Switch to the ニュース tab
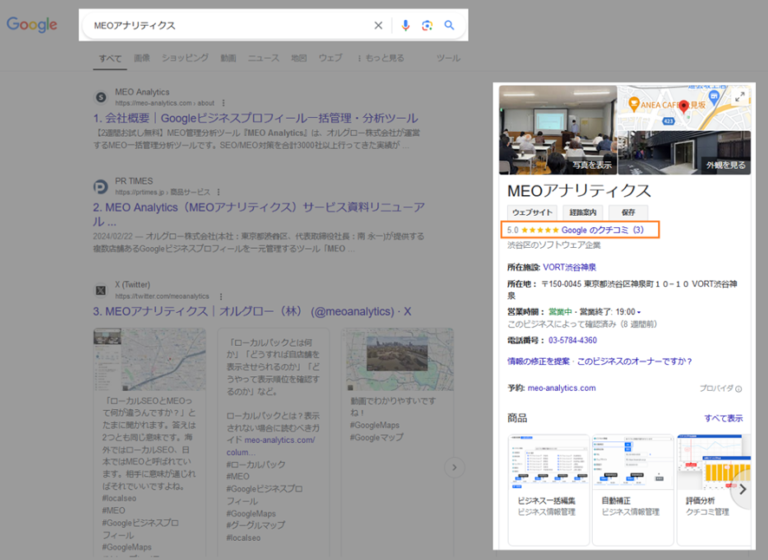The height and width of the screenshot is (560, 768). 264,58
